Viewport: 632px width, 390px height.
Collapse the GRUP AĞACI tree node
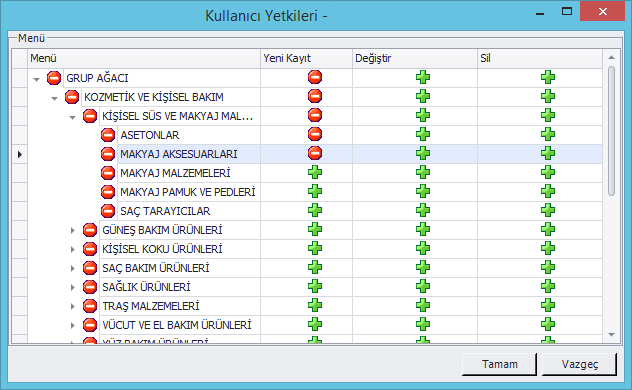click(37, 79)
